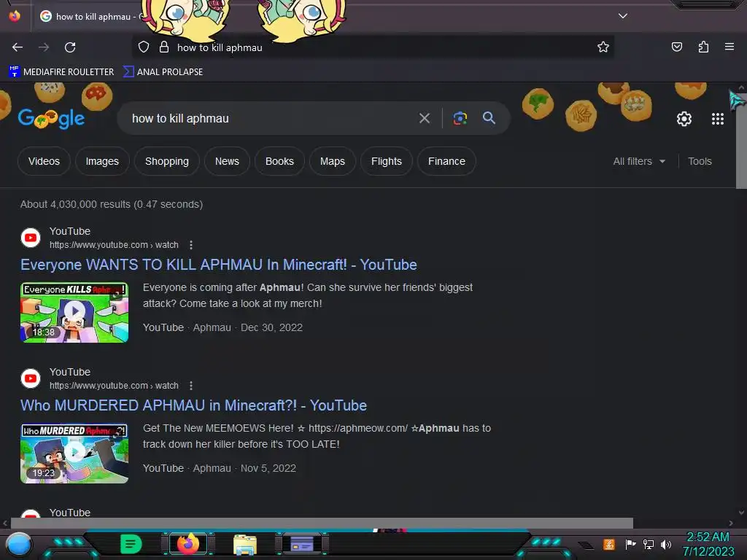View site security lock info
Image resolution: width=747 pixels, height=560 pixels.
164,47
